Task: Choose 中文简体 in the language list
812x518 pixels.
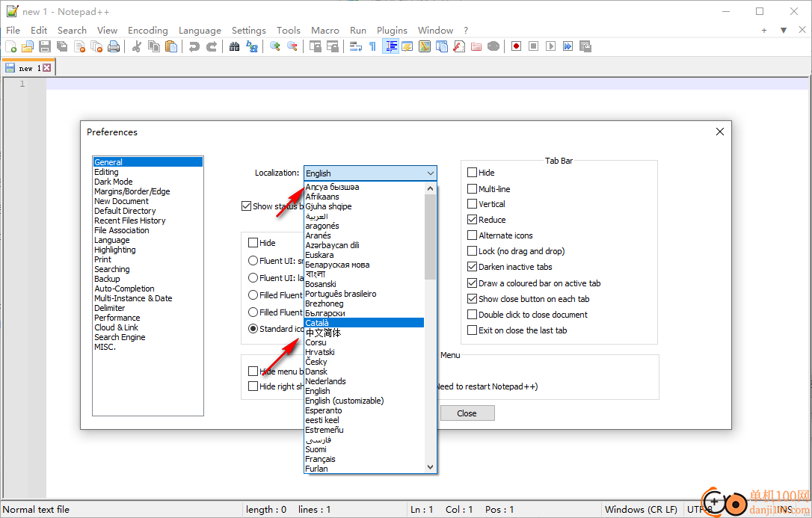Action: click(364, 333)
